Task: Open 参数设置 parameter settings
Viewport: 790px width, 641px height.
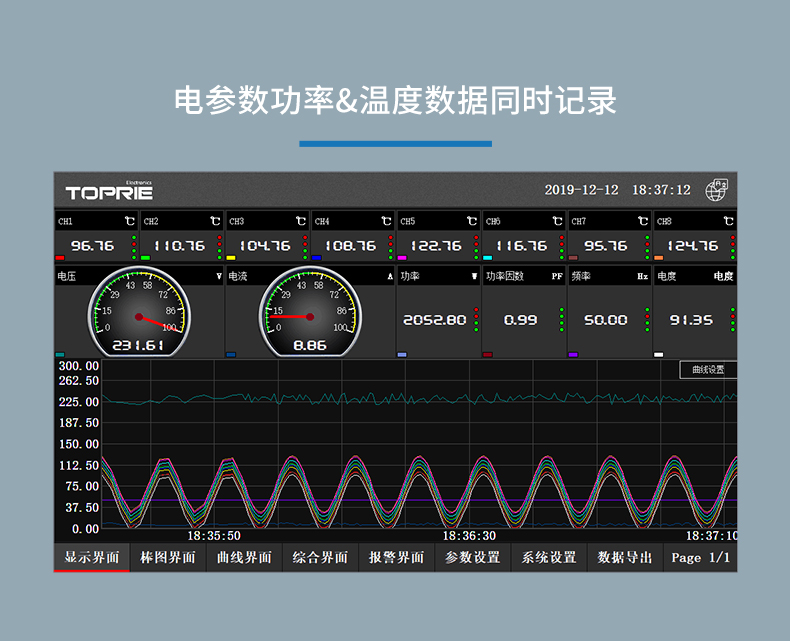Action: click(x=472, y=558)
